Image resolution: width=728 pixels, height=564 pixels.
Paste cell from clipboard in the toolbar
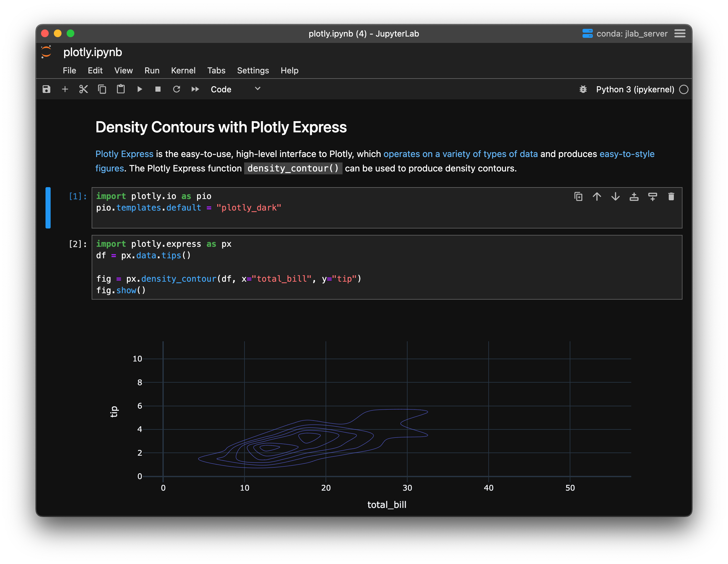click(x=121, y=89)
